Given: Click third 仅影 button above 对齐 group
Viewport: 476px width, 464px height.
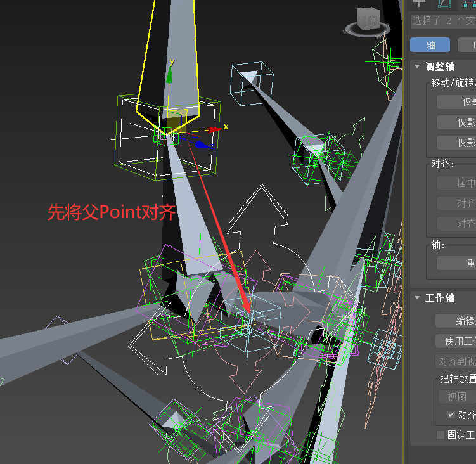Looking at the screenshot, I should coord(456,143).
